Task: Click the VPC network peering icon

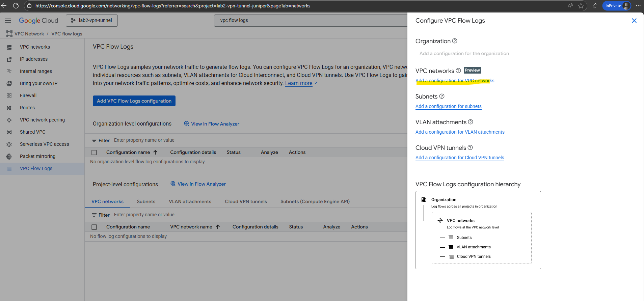Action: click(x=9, y=120)
